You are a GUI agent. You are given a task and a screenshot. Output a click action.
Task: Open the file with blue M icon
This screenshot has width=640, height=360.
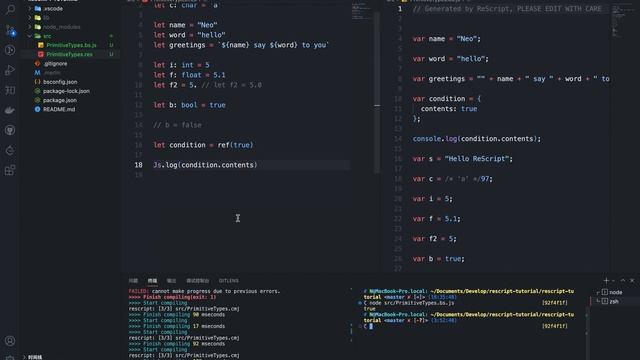click(52, 73)
